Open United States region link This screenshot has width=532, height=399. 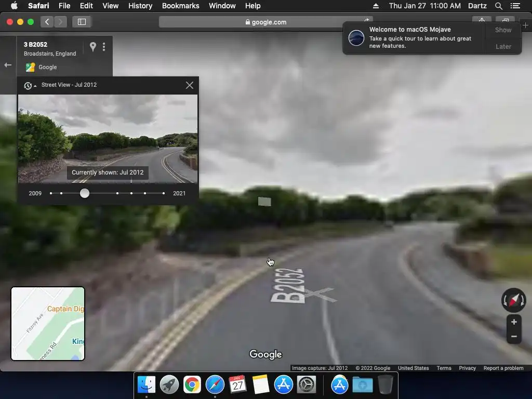[413, 368]
